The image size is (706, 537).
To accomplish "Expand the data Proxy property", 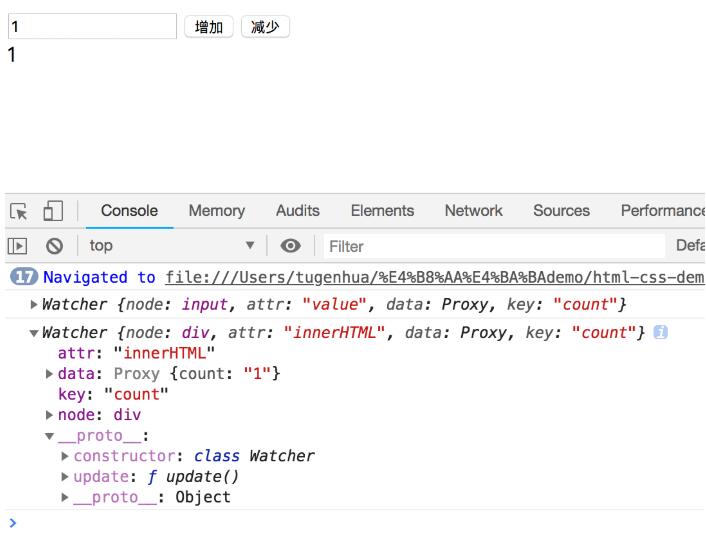I will tap(51, 374).
